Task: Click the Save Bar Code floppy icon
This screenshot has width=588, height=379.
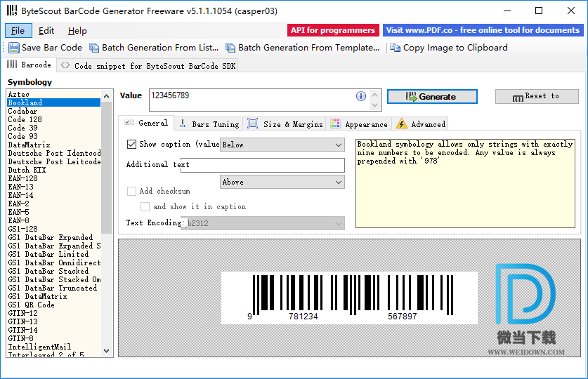Action: [14, 48]
